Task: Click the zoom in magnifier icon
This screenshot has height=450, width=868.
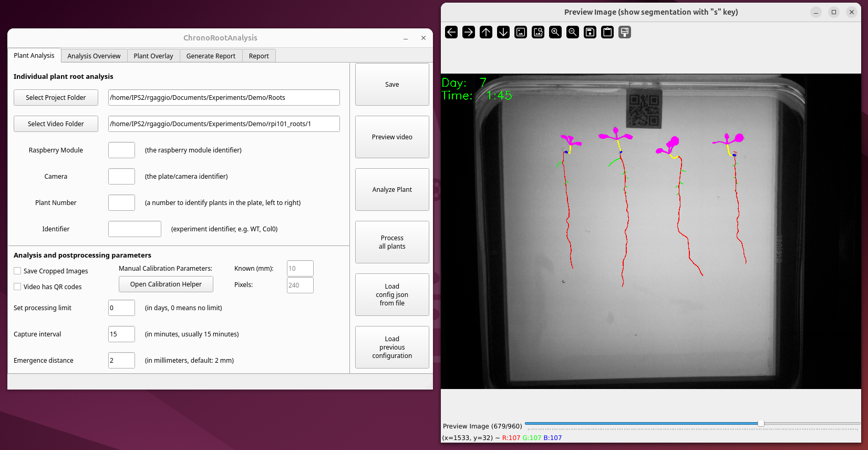Action: [x=555, y=32]
